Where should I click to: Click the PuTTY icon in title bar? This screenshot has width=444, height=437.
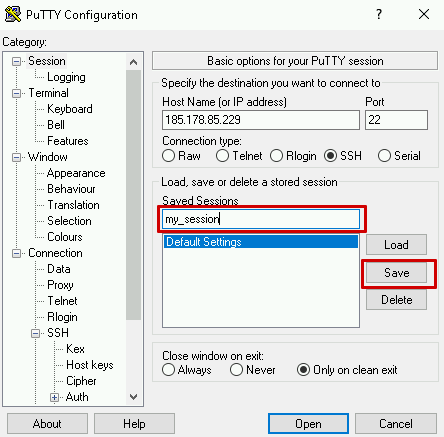[13, 14]
